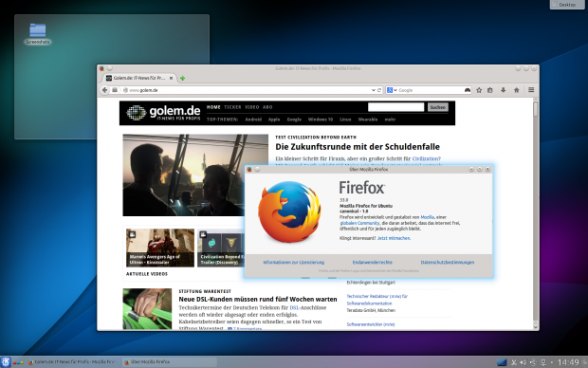Screen dimensions: 588x368
Task: Click the scrollbar down arrow in Firefox
Action: pos(536,326)
